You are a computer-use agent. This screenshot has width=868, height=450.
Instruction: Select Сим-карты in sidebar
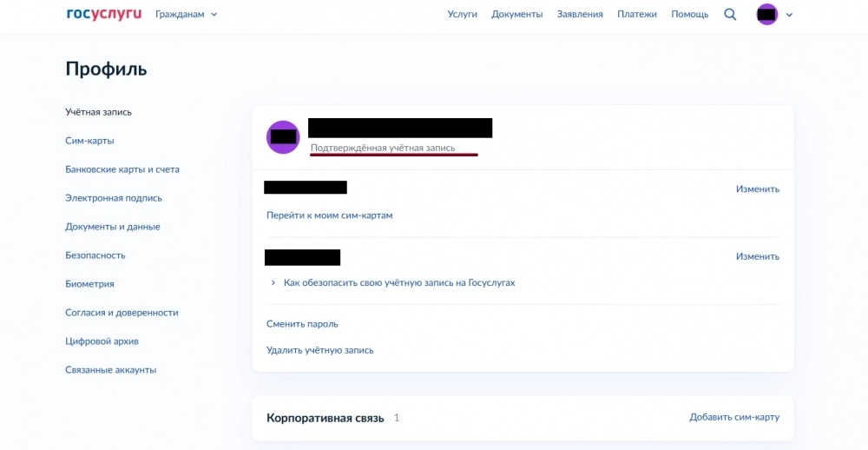89,141
